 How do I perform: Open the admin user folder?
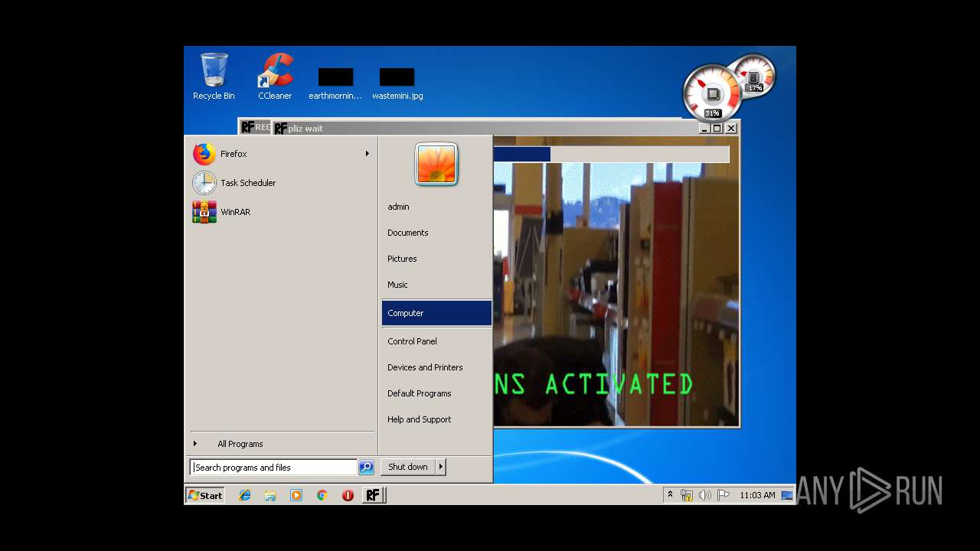point(436,207)
